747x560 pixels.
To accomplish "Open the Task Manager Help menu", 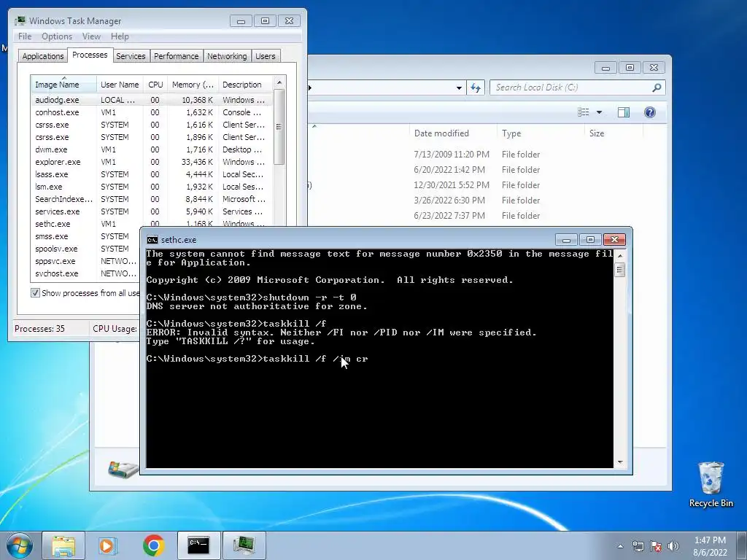I will point(120,36).
